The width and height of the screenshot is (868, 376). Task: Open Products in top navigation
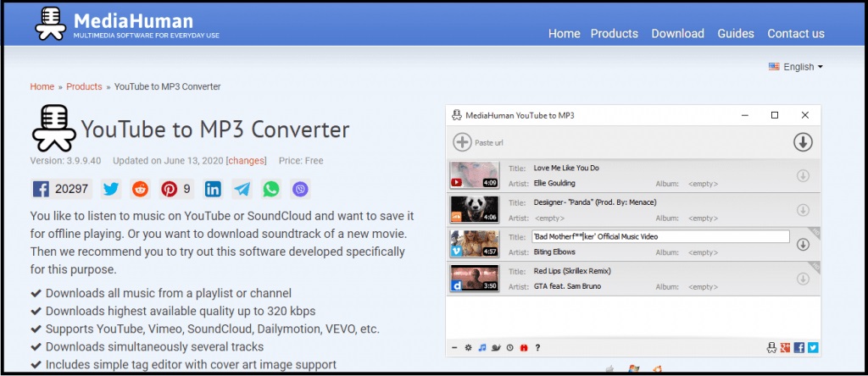coord(614,34)
